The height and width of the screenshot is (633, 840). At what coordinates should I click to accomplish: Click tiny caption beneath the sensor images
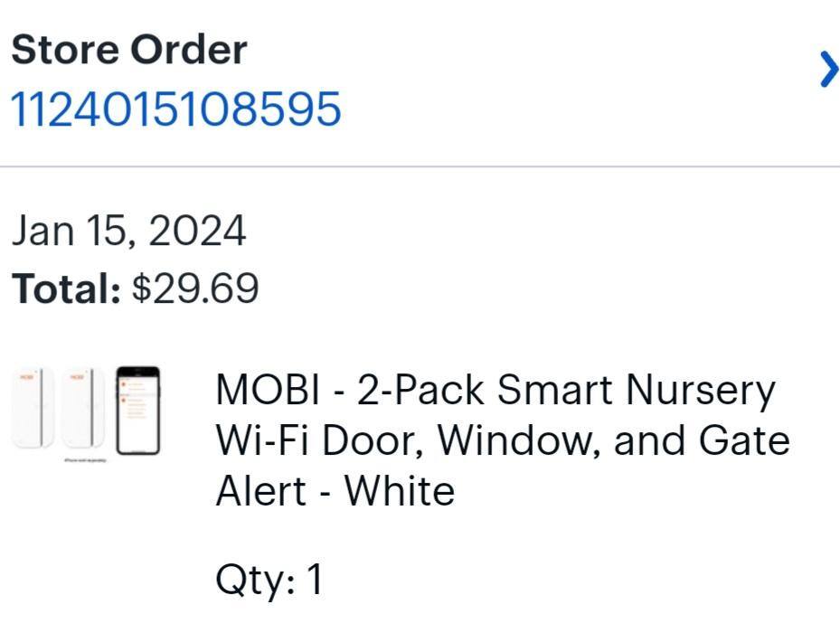88,460
